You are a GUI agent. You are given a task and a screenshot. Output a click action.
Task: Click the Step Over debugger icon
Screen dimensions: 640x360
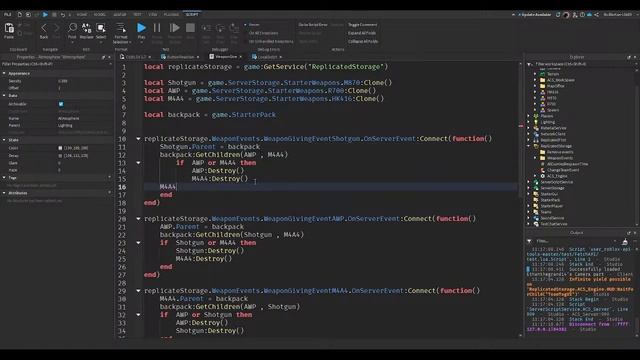220,28
